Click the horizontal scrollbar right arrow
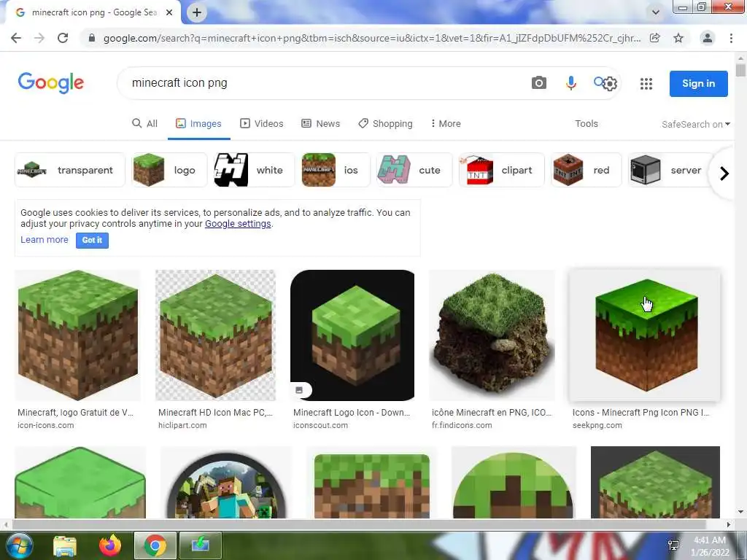The height and width of the screenshot is (560, 747). [x=728, y=524]
